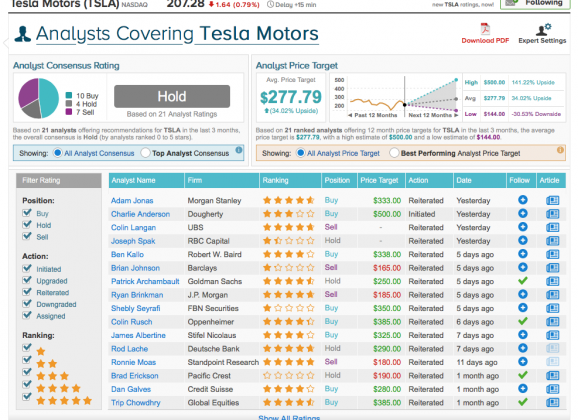Follow analyst Adam Jonas plus icon
Screen dimensions: 578x420
pos(522,200)
